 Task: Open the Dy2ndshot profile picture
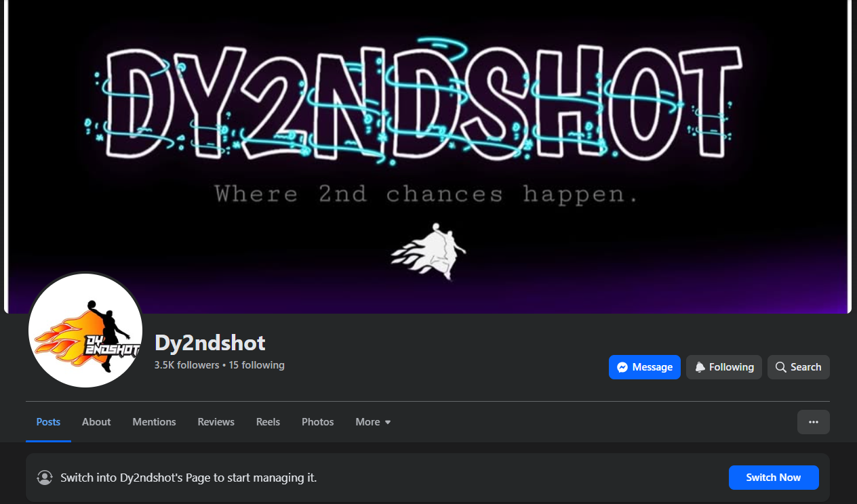[x=85, y=330]
